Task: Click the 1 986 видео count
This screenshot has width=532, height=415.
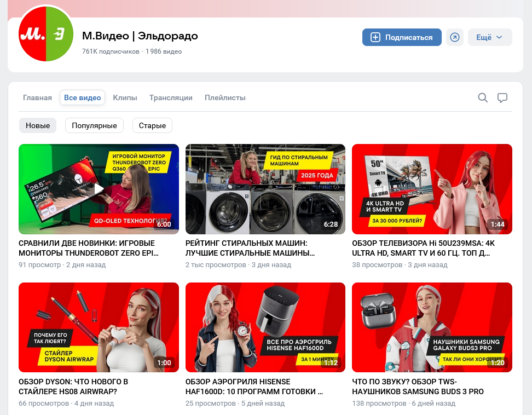Action: click(164, 51)
